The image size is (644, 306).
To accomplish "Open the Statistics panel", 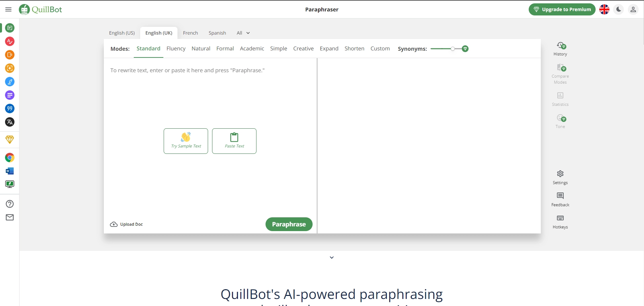I will [x=560, y=99].
